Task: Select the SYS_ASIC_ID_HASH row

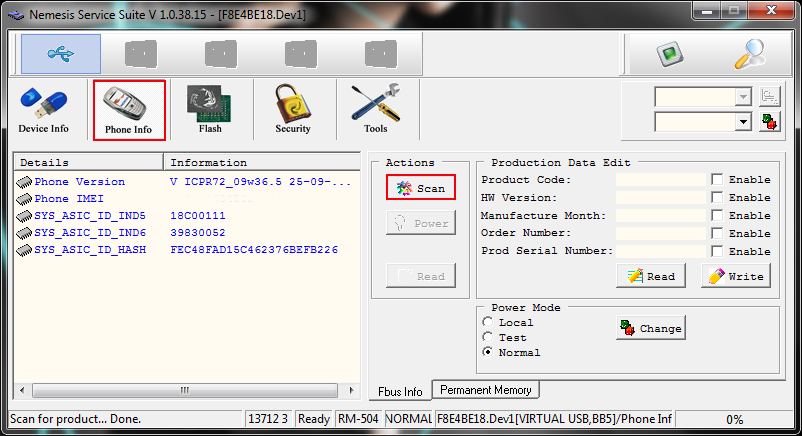Action: click(187, 250)
